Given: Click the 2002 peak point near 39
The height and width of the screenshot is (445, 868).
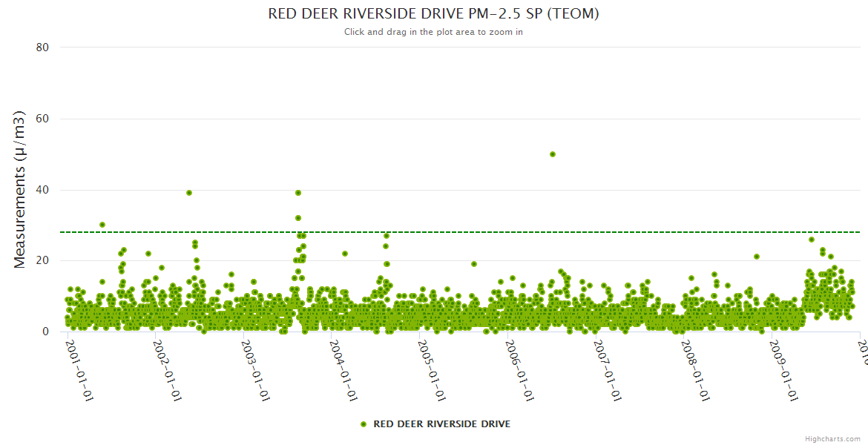Looking at the screenshot, I should tap(189, 193).
